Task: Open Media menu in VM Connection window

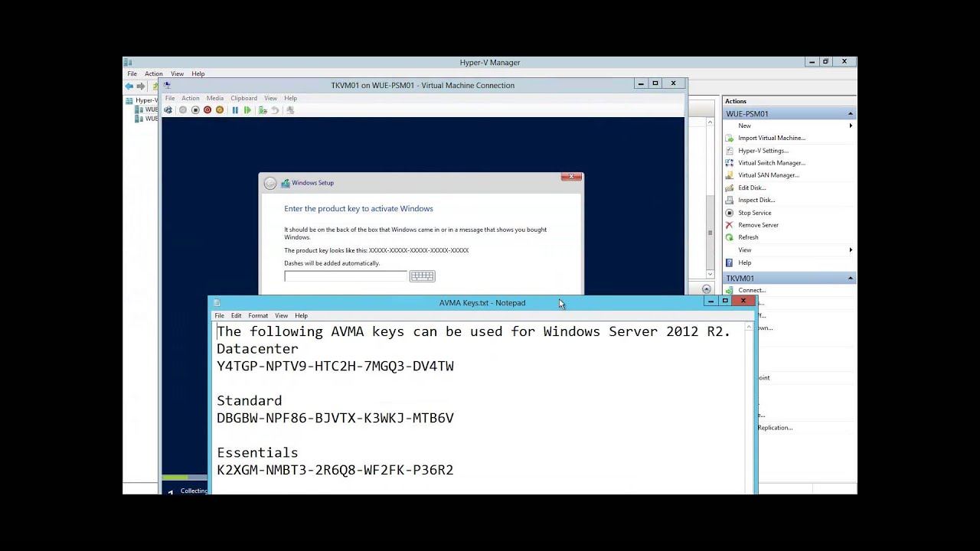Action: click(x=214, y=99)
